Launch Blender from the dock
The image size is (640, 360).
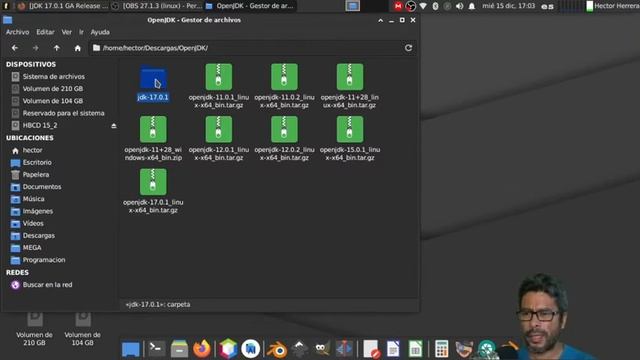coord(277,350)
